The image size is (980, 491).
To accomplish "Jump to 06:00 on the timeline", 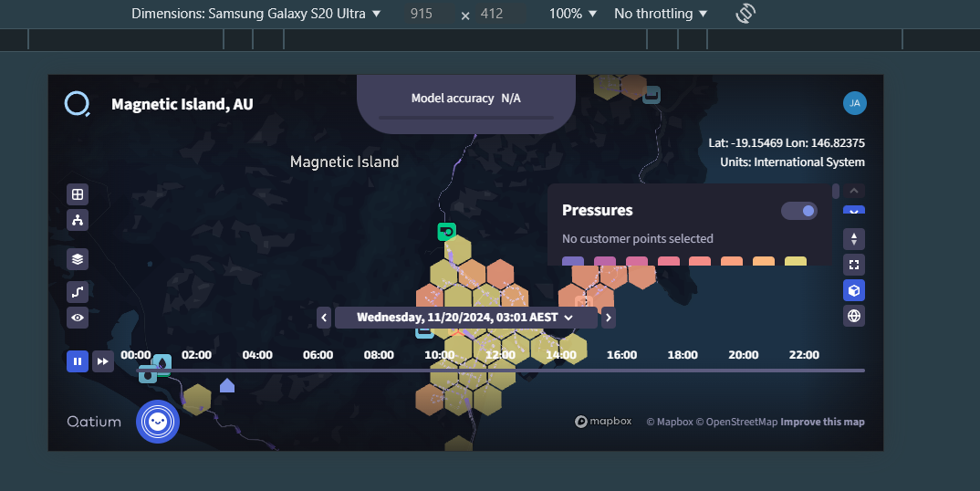I will [318, 355].
